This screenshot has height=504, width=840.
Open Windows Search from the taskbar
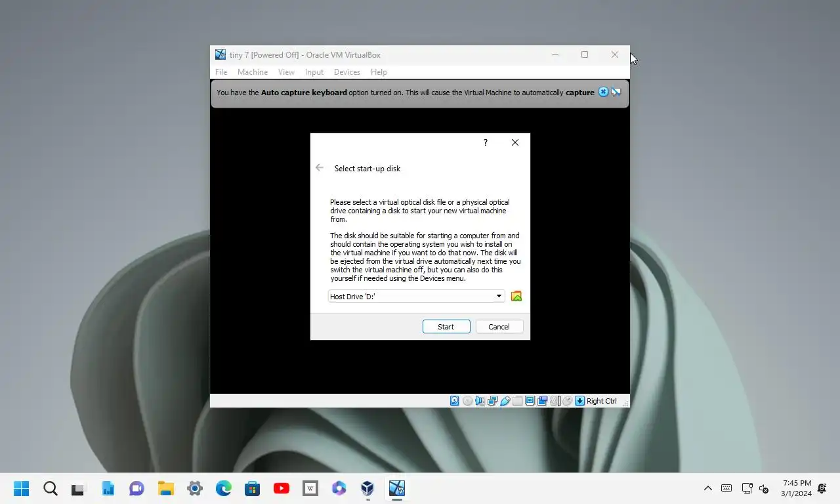coord(51,488)
